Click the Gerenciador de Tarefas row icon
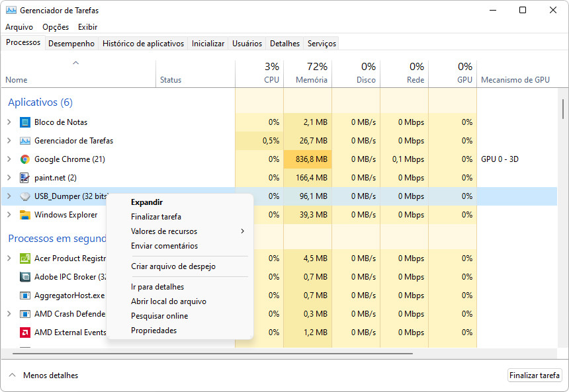This screenshot has width=569, height=392. 24,141
